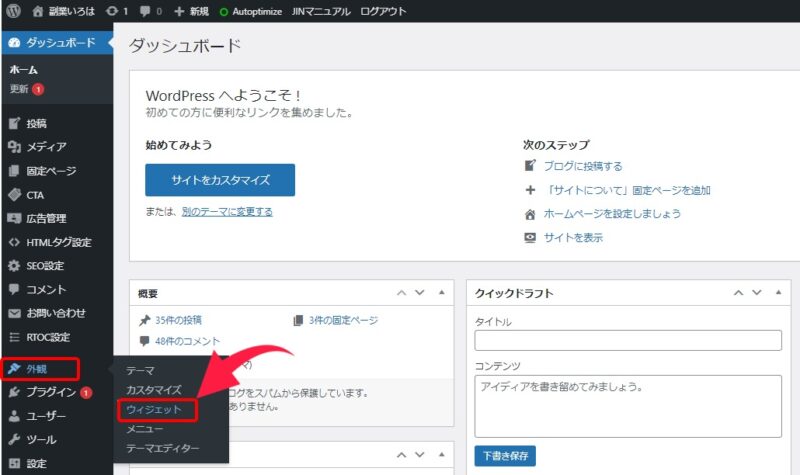Click the WordPress logo icon

coord(14,11)
